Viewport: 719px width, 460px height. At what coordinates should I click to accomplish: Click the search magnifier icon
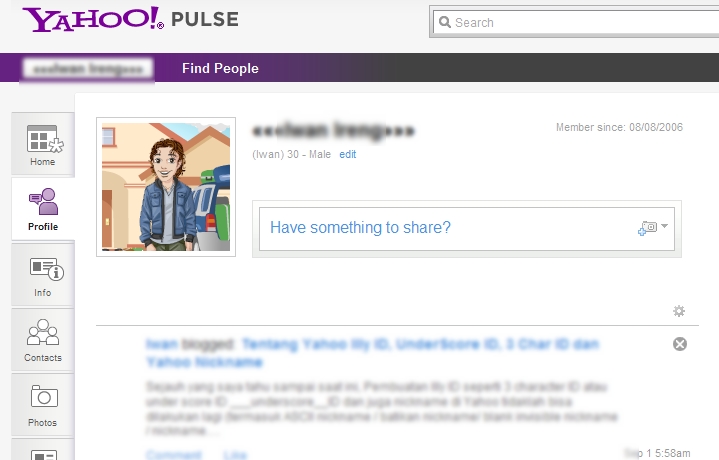coord(444,22)
